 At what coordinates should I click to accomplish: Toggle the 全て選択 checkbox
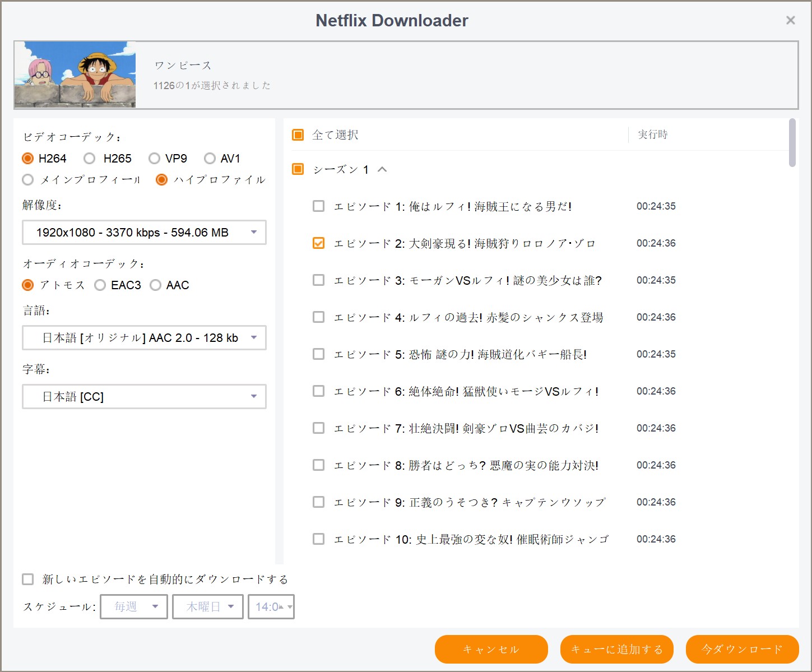(x=298, y=135)
